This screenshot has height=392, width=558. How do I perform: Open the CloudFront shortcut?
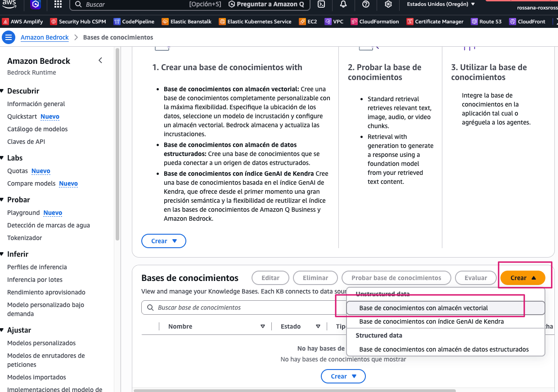(x=527, y=22)
